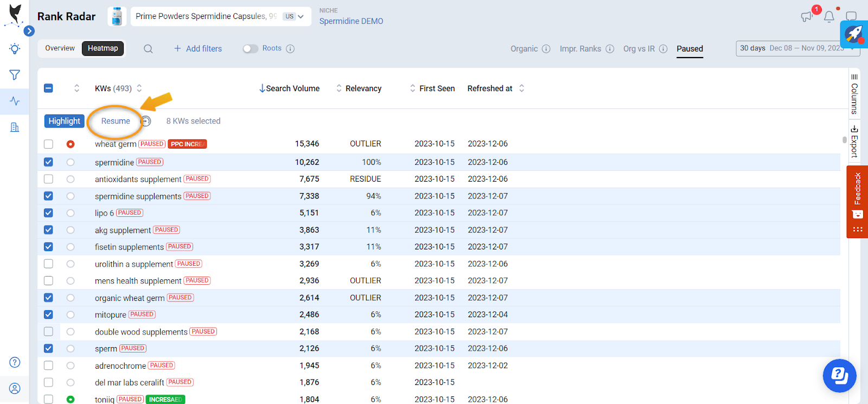Open the notifications bell icon

pyautogui.click(x=829, y=17)
